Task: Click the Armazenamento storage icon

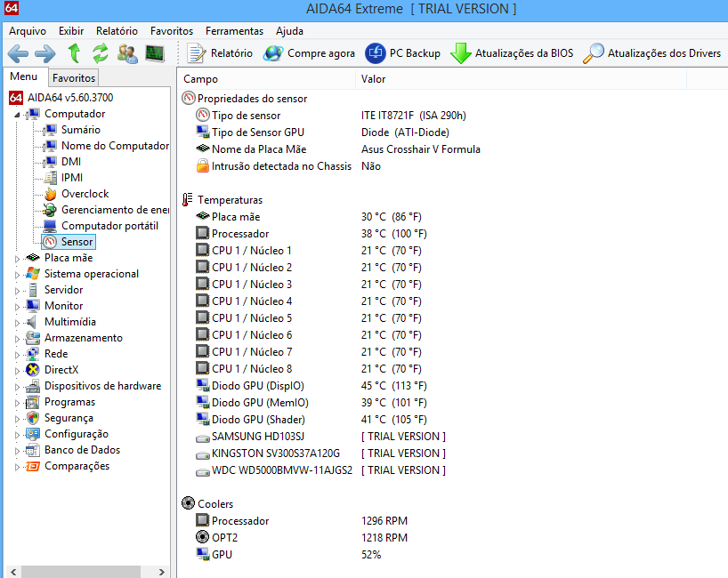Action: coord(33,338)
